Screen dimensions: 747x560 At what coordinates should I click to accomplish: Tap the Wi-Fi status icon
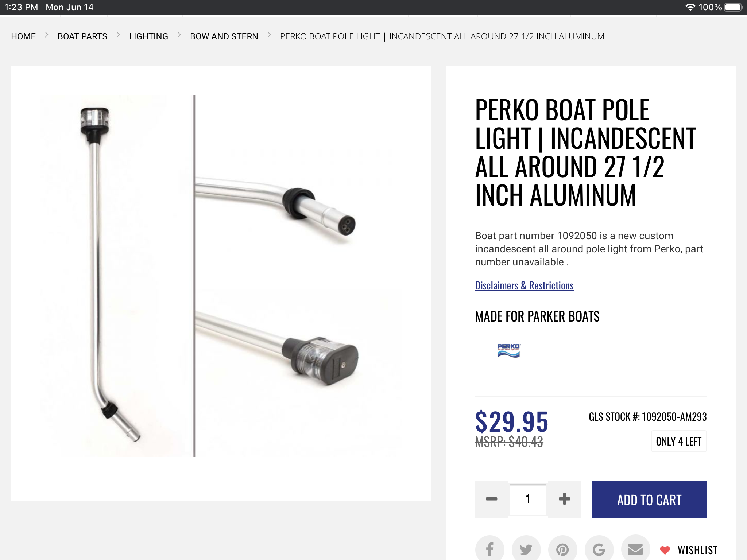coord(690,7)
